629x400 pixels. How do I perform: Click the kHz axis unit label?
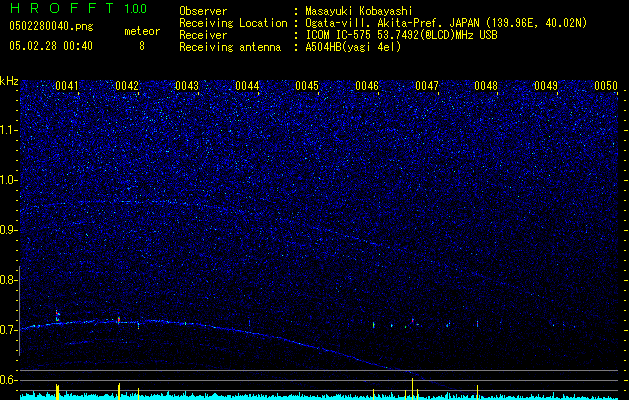coord(9,81)
